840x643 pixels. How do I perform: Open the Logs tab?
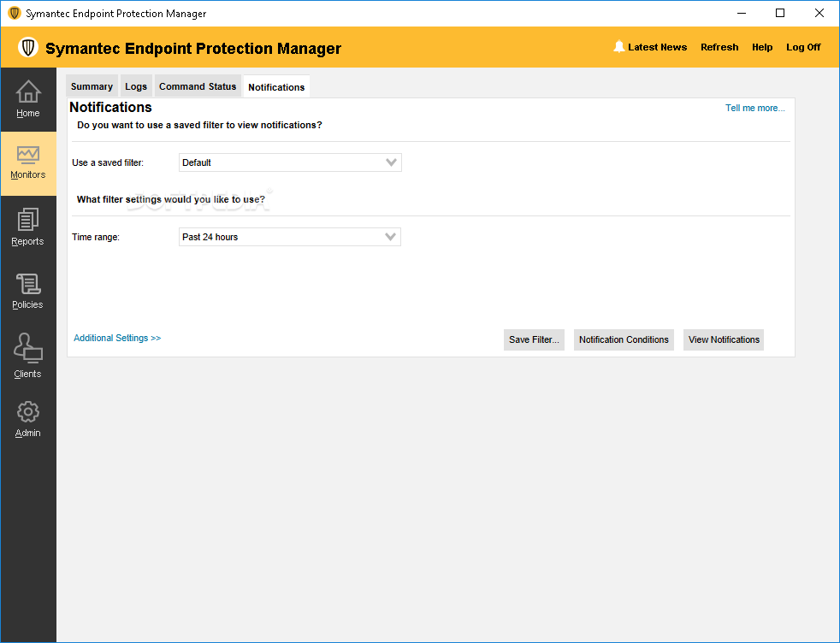136,86
